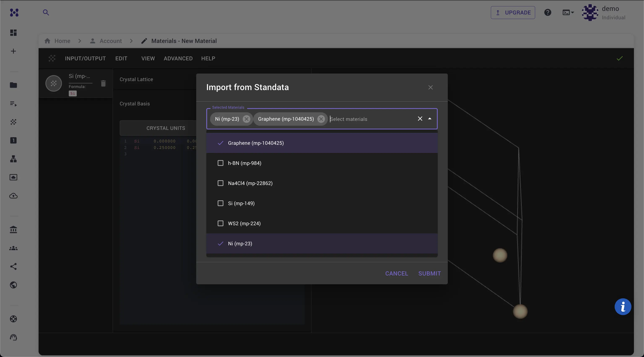Check the Si (mp-149) checkbox
This screenshot has height=357, width=644.
(220, 203)
